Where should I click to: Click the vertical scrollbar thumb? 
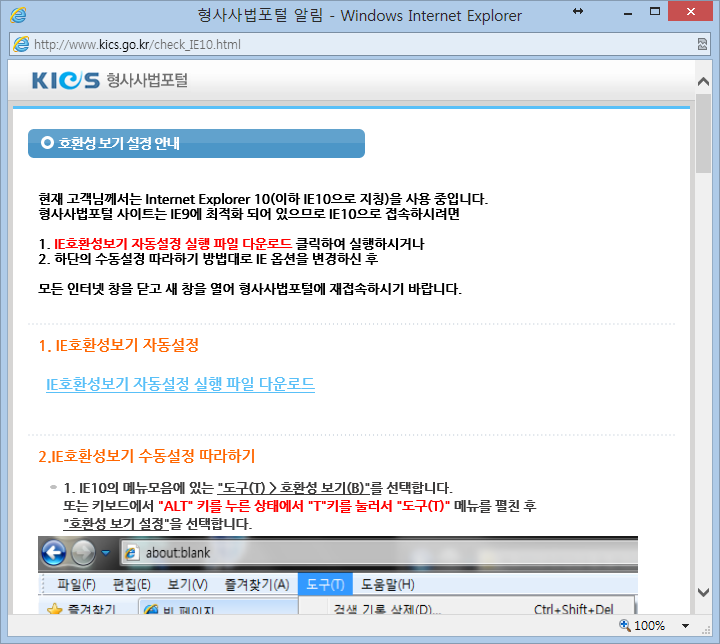[703, 133]
